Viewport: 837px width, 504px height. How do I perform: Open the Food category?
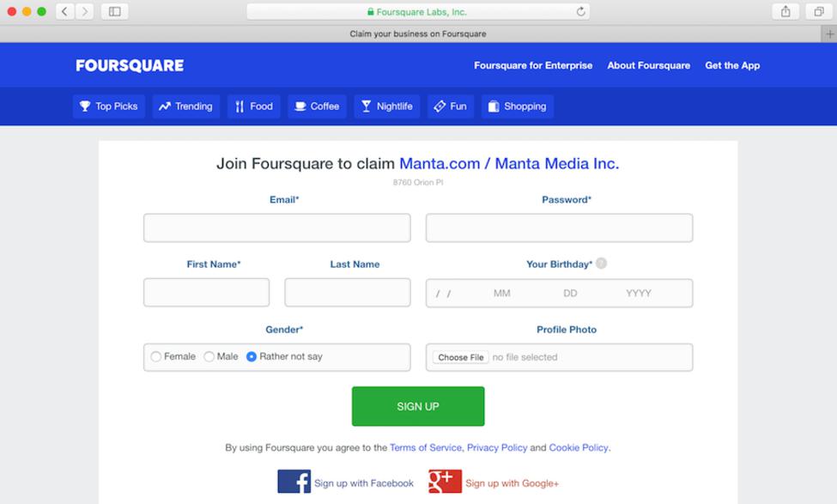(x=254, y=106)
